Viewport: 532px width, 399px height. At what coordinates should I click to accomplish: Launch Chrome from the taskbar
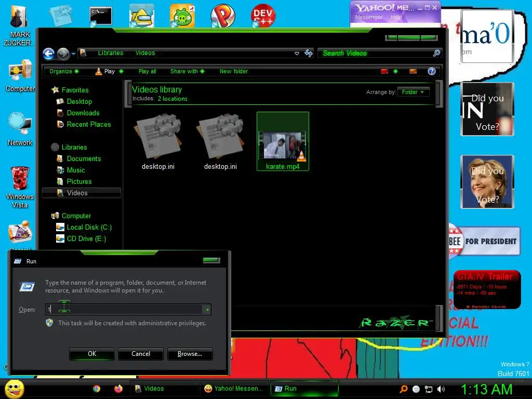[97, 389]
